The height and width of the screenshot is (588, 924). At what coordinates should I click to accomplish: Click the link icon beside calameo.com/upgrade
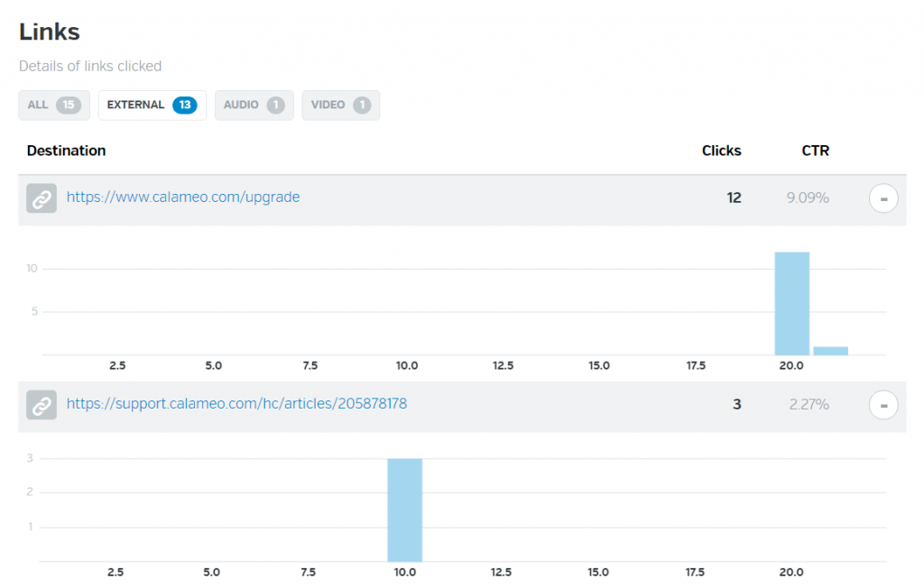click(42, 198)
